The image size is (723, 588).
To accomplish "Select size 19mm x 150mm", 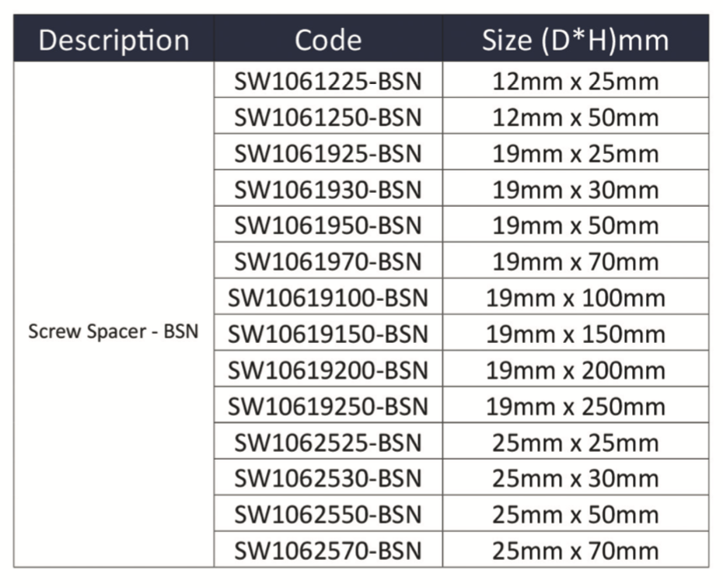I will [575, 334].
